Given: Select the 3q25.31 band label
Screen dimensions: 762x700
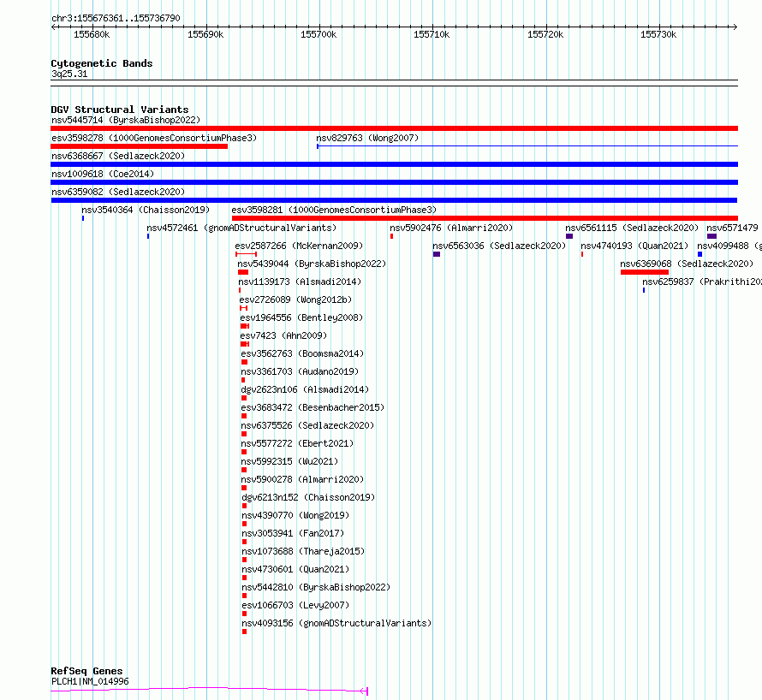Looking at the screenshot, I should pyautogui.click(x=69, y=74).
